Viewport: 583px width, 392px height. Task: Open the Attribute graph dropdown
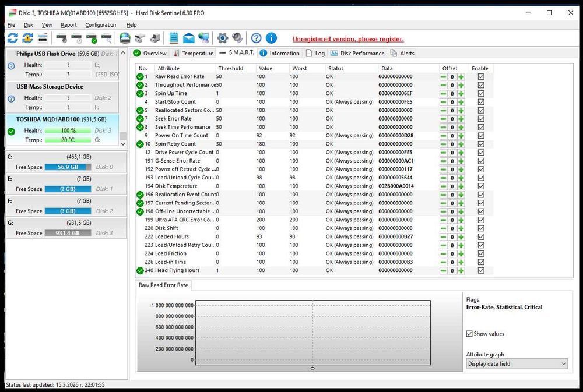(517, 363)
